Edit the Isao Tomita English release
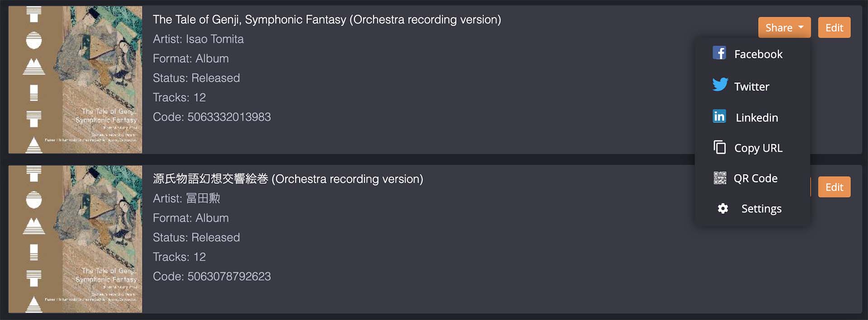Screen dimensions: 868x320 (834, 28)
